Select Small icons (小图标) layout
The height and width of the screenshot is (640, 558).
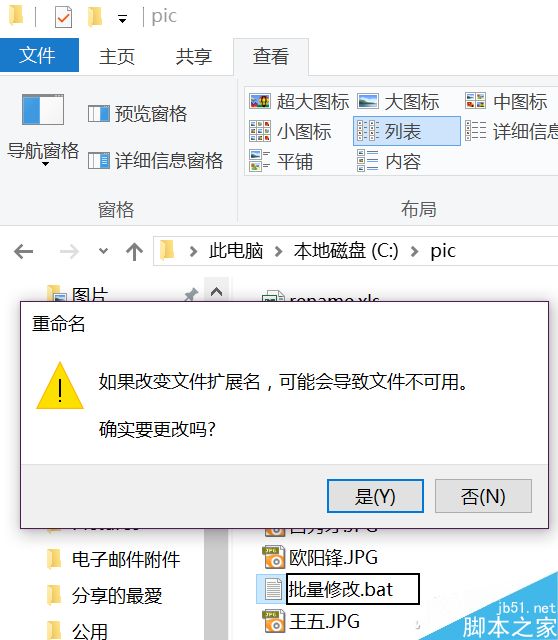coord(290,131)
